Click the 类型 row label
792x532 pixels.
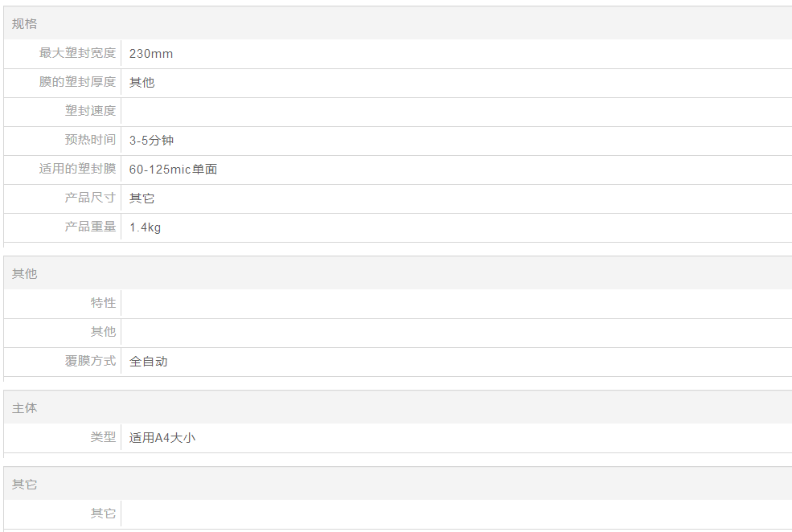[x=103, y=437]
